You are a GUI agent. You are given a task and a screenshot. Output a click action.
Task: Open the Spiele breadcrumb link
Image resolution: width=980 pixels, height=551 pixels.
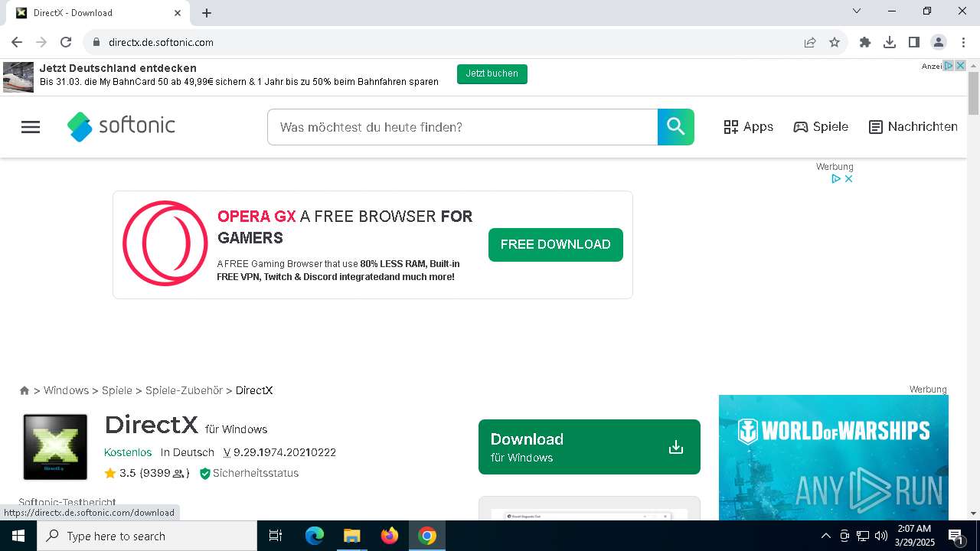tap(117, 390)
